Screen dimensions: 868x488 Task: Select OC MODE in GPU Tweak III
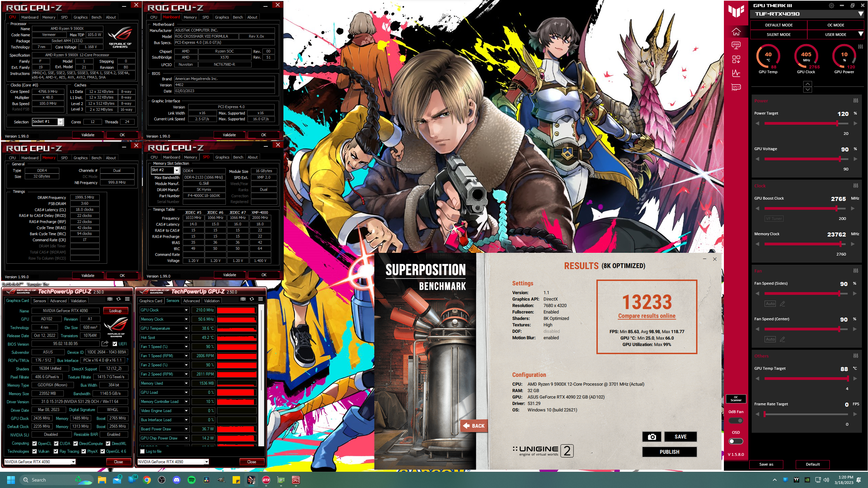click(x=836, y=25)
